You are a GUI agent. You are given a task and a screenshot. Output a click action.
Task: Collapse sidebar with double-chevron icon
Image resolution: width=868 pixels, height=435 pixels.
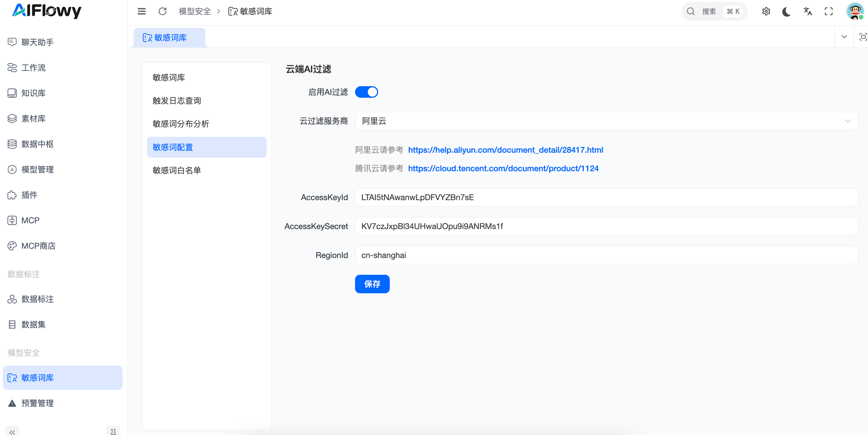point(12,432)
